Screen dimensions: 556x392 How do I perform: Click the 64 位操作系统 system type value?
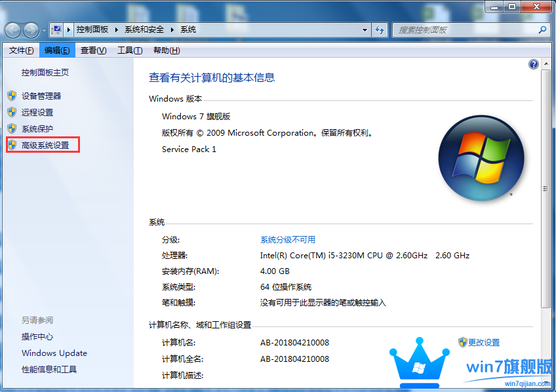[x=286, y=286]
